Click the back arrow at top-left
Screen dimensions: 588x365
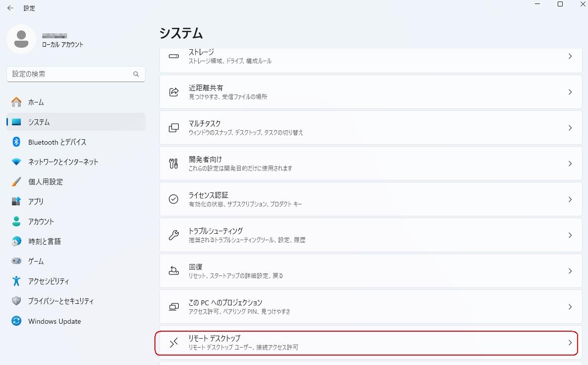tap(10, 8)
